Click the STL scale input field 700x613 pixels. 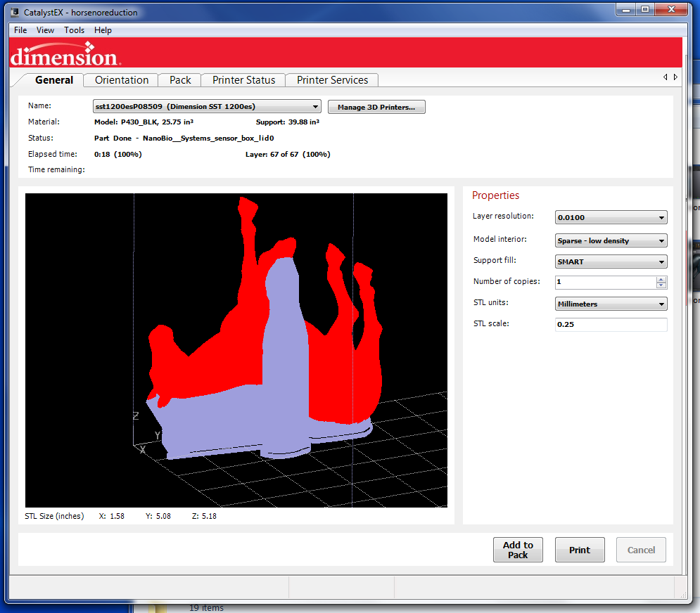pos(611,324)
